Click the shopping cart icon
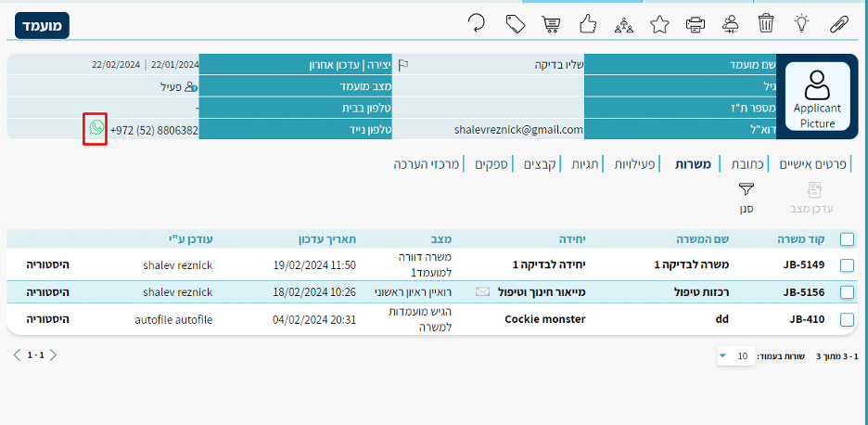The height and width of the screenshot is (425, 868). pyautogui.click(x=552, y=24)
